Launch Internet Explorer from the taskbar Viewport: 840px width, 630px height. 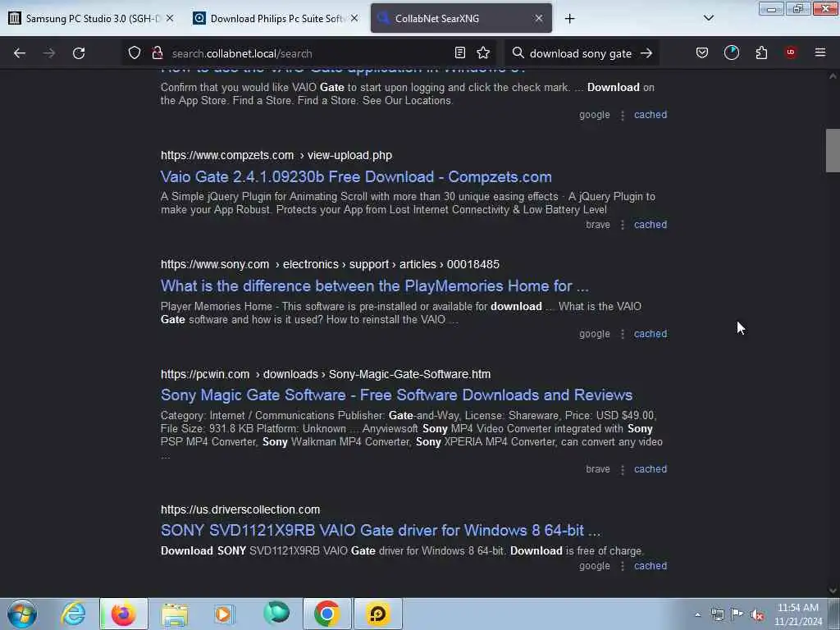click(73, 614)
